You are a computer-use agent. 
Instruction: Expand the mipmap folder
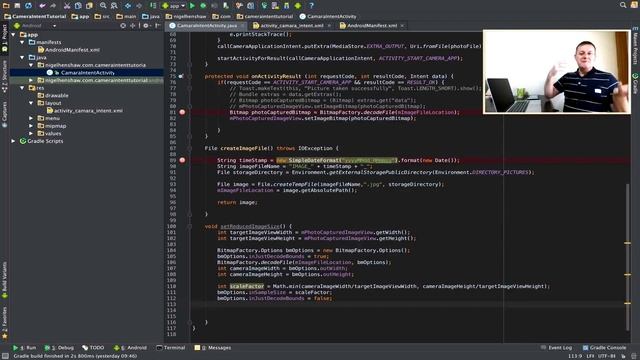click(31, 126)
